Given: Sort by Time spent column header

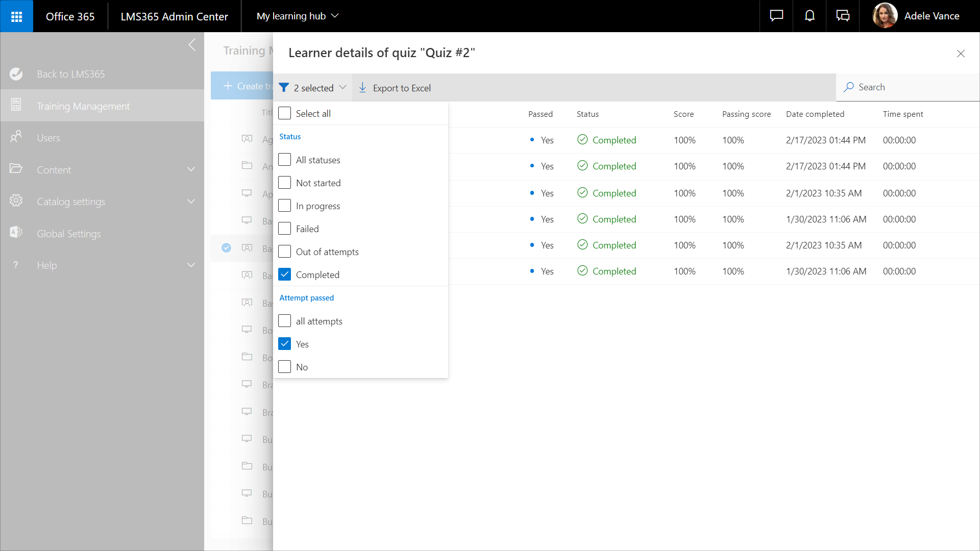Looking at the screenshot, I should 903,114.
